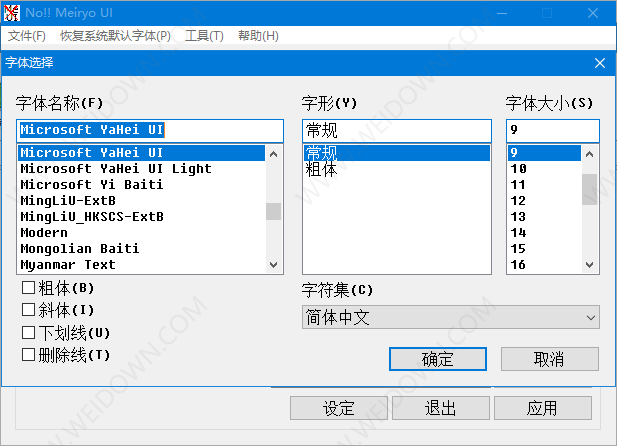Select font size 13

pos(544,217)
